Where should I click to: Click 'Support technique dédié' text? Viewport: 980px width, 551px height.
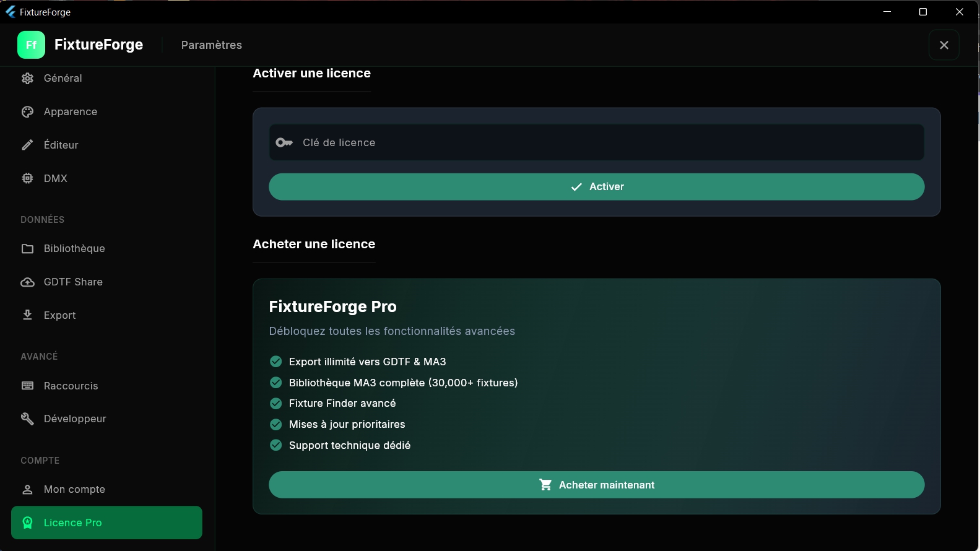[x=350, y=445]
